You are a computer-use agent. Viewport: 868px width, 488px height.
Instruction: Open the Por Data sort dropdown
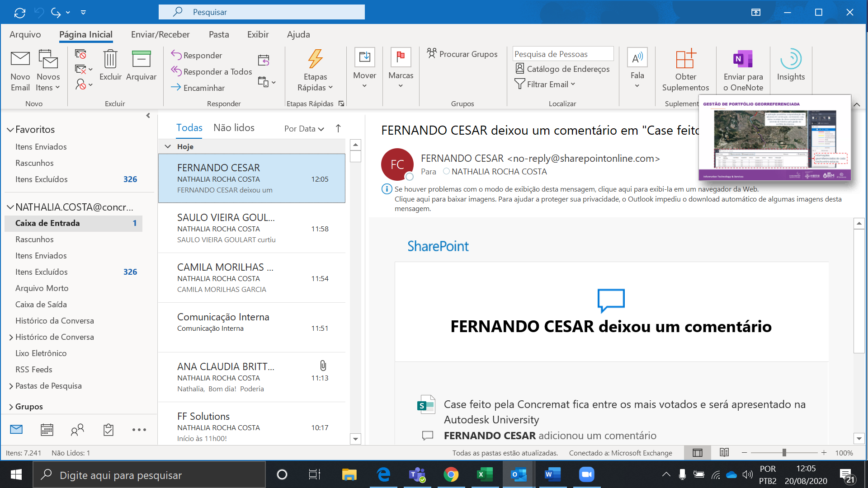point(304,129)
